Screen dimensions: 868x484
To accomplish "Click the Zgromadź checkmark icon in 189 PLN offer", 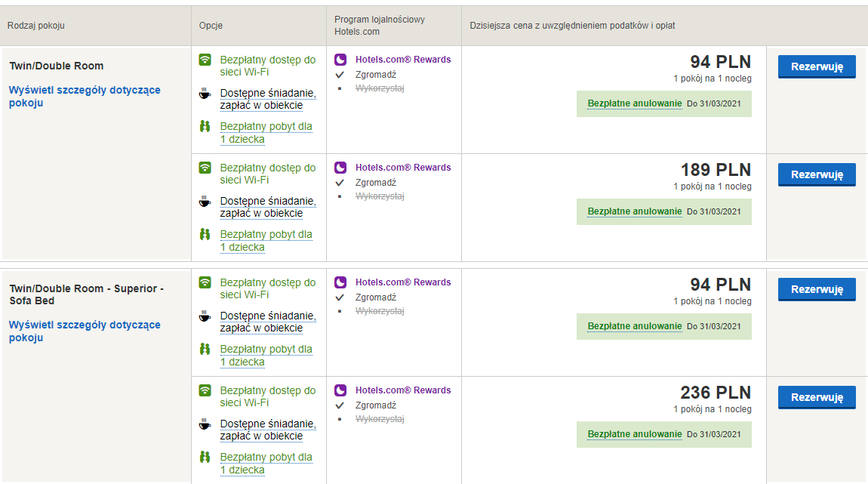I will click(x=340, y=183).
